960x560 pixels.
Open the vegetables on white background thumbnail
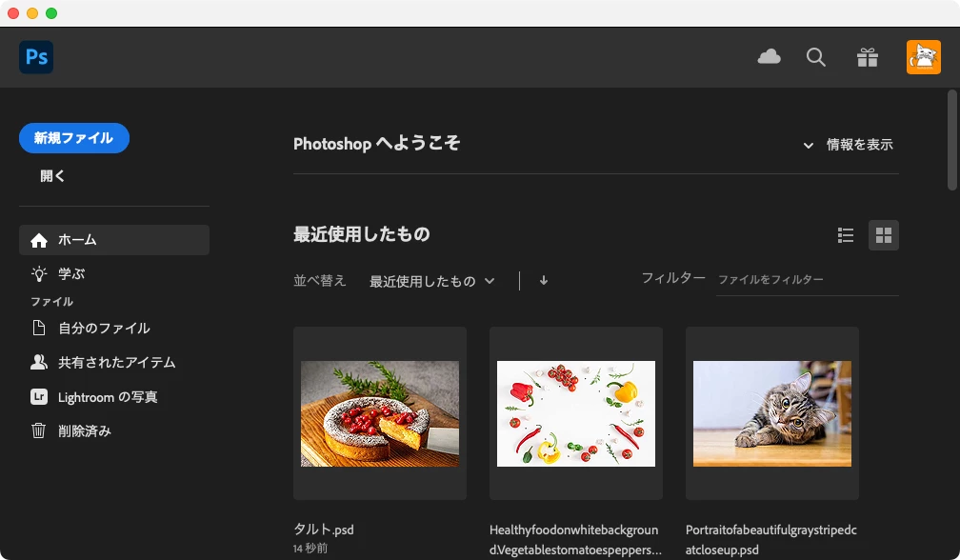[x=575, y=413]
